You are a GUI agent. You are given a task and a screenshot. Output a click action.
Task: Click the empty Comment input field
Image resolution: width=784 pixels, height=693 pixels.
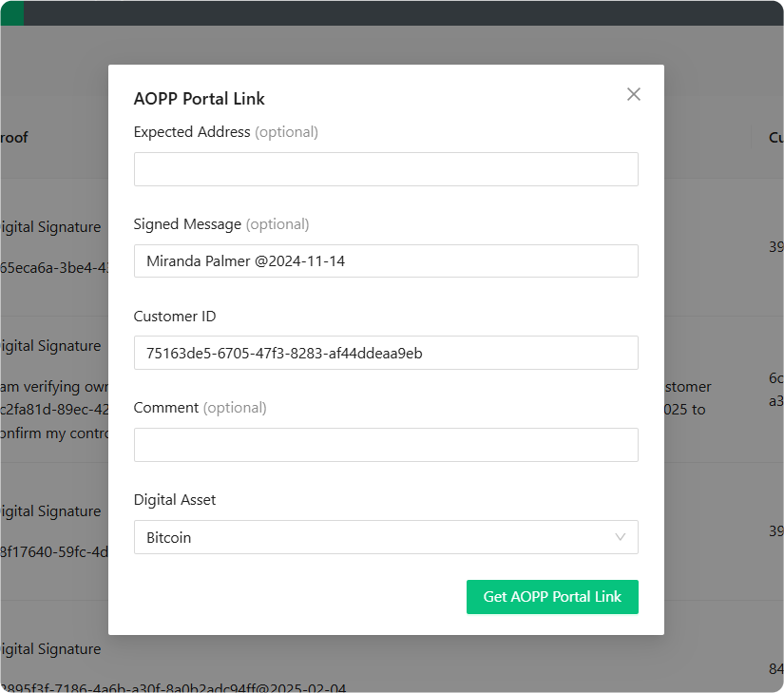click(386, 444)
